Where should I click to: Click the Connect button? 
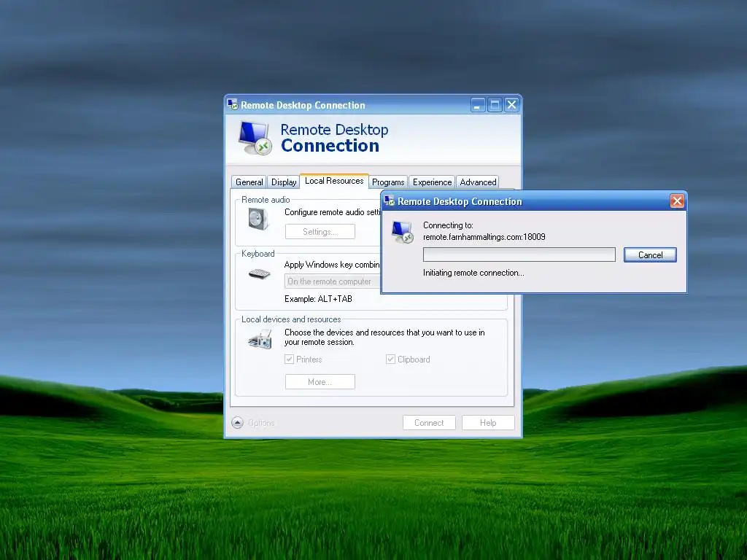point(429,422)
